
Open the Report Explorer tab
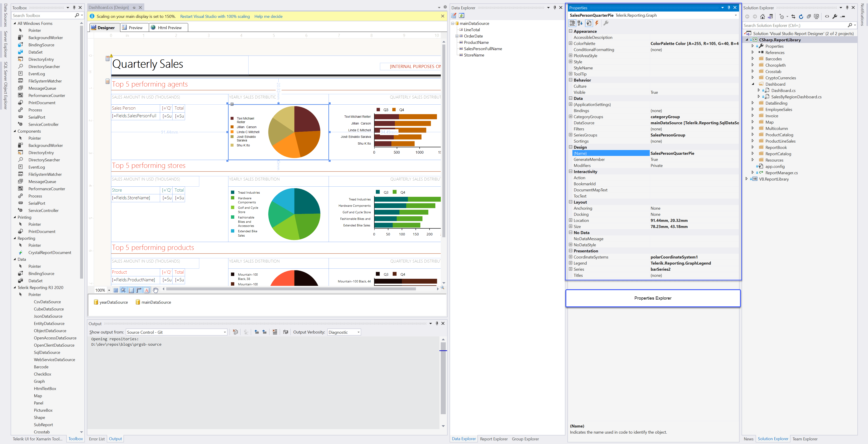tap(494, 439)
